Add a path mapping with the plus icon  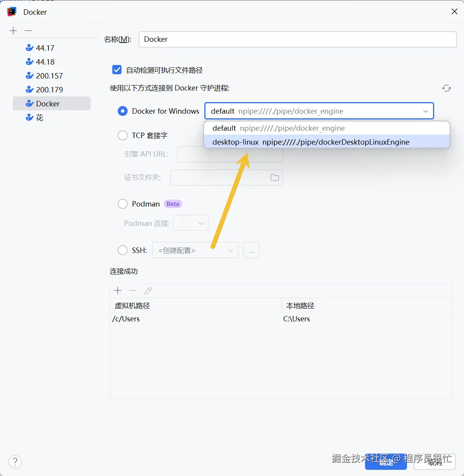pyautogui.click(x=118, y=290)
